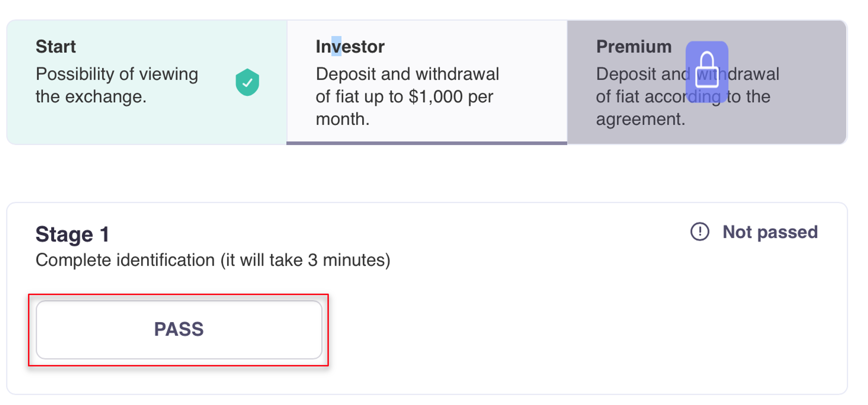Click the "Start" title text
The width and height of the screenshot is (868, 405).
56,47
